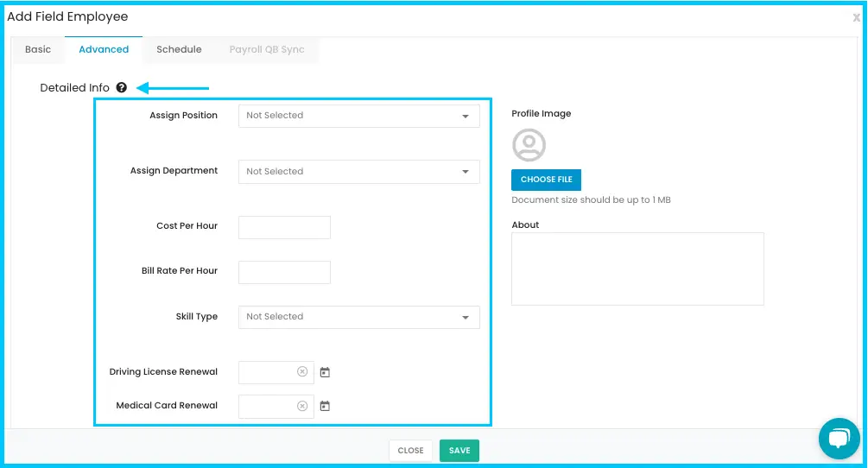
Task: Close the Add Field Employee dialog via X
Action: 857,18
